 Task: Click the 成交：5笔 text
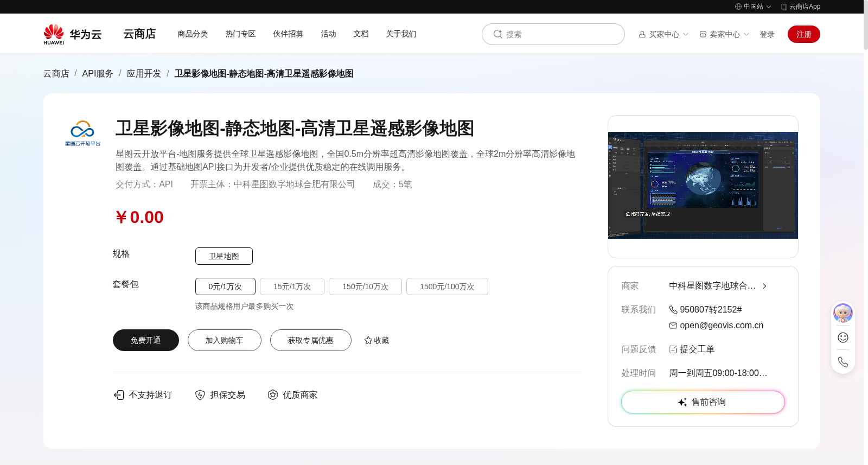(x=392, y=184)
